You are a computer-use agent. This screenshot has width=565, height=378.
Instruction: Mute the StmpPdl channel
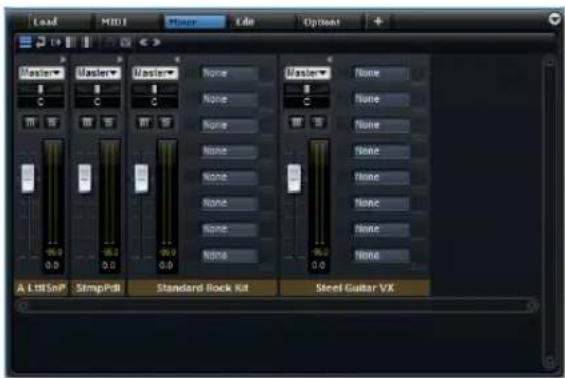87,123
